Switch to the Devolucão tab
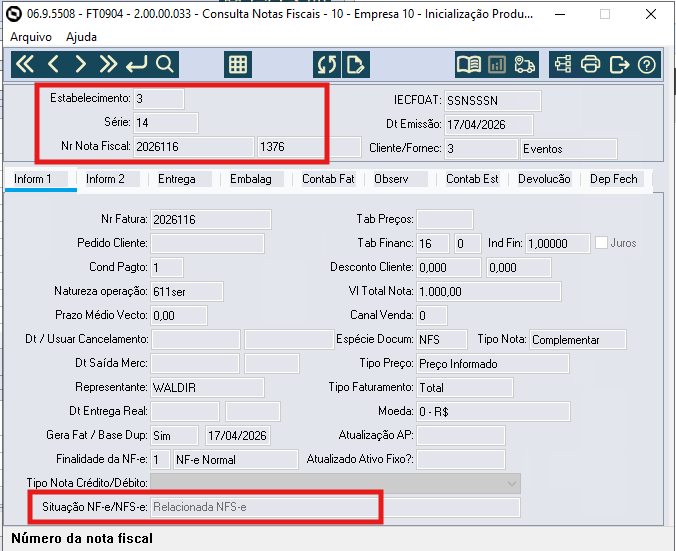 [544, 179]
